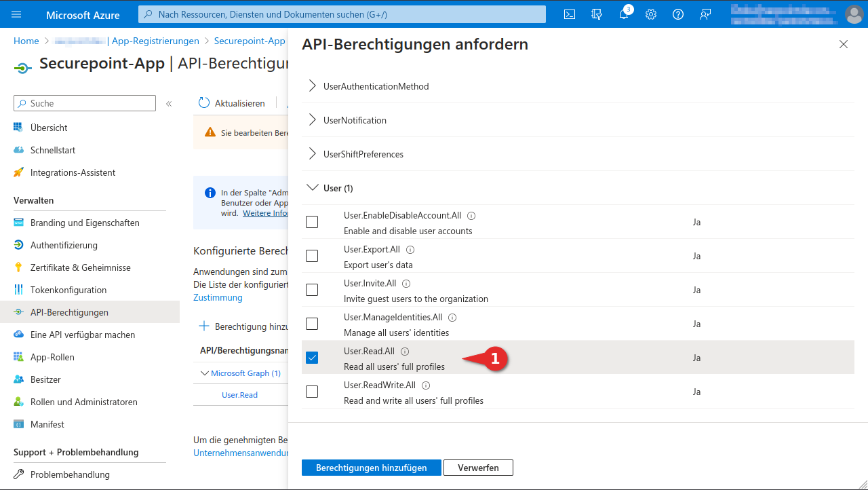
Task: Check the User.ManageIdentities.All permission
Action: pos(312,324)
